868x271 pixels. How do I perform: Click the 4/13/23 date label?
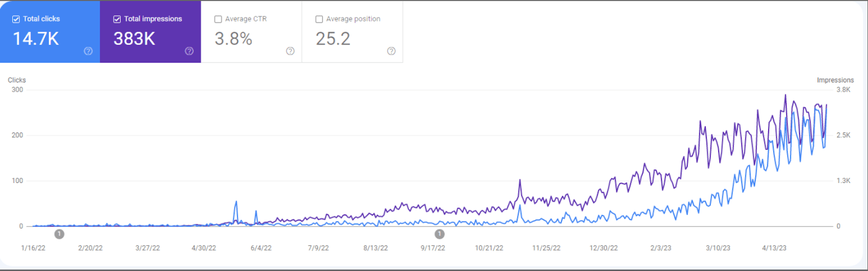tap(774, 248)
